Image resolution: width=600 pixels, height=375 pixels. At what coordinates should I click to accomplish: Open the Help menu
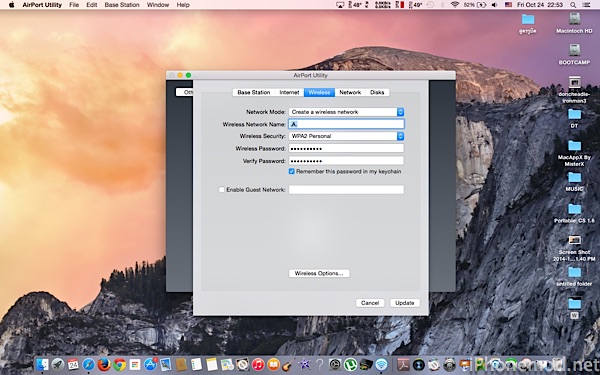tap(183, 5)
